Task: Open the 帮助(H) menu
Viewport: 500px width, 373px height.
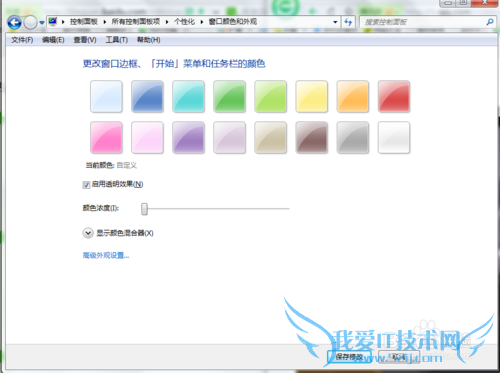Action: (149, 40)
